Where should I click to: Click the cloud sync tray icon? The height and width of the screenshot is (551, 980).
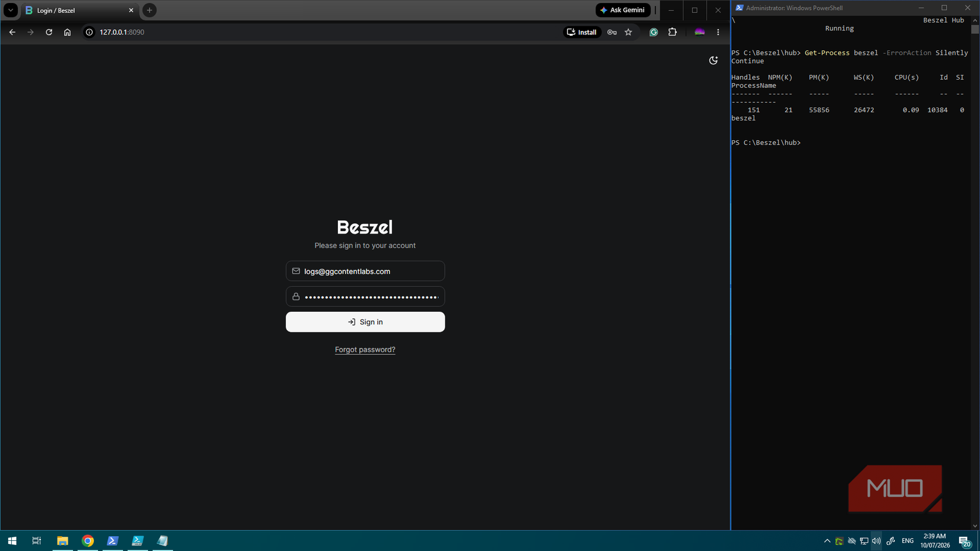(852, 541)
